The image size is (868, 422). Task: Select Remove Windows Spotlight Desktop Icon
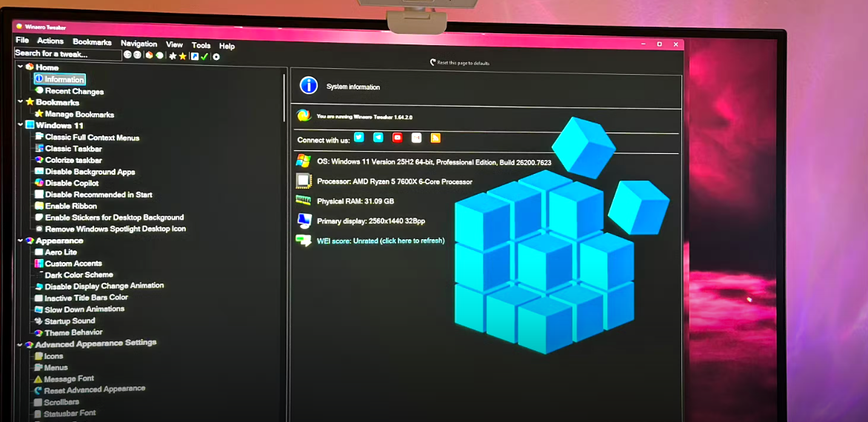click(x=115, y=229)
